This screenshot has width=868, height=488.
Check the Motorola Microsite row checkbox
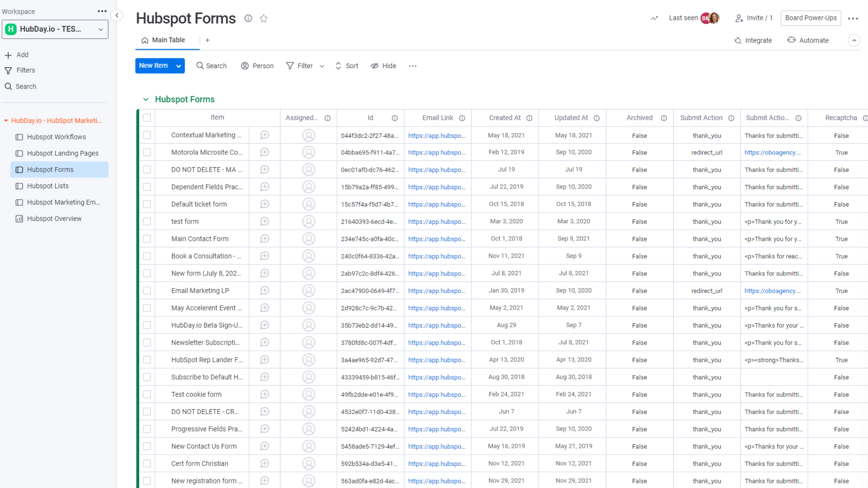click(x=147, y=152)
